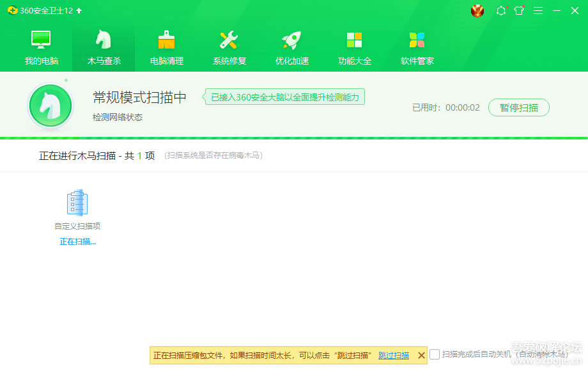The width and height of the screenshot is (588, 371).
Task: Go to 系统修复 tab
Action: coord(229,47)
